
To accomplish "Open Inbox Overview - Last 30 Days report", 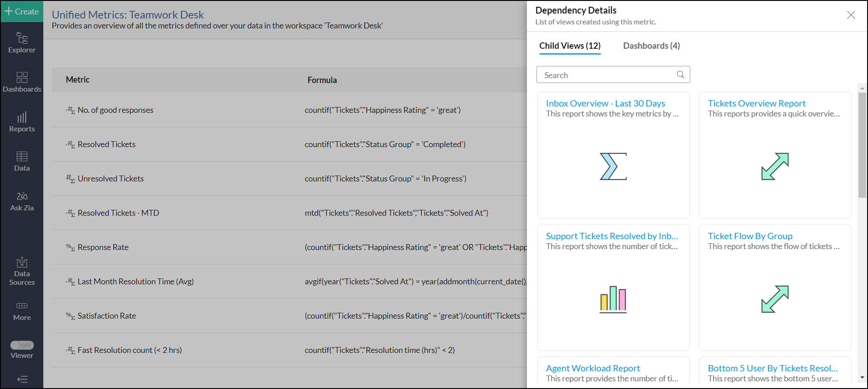I will (605, 103).
